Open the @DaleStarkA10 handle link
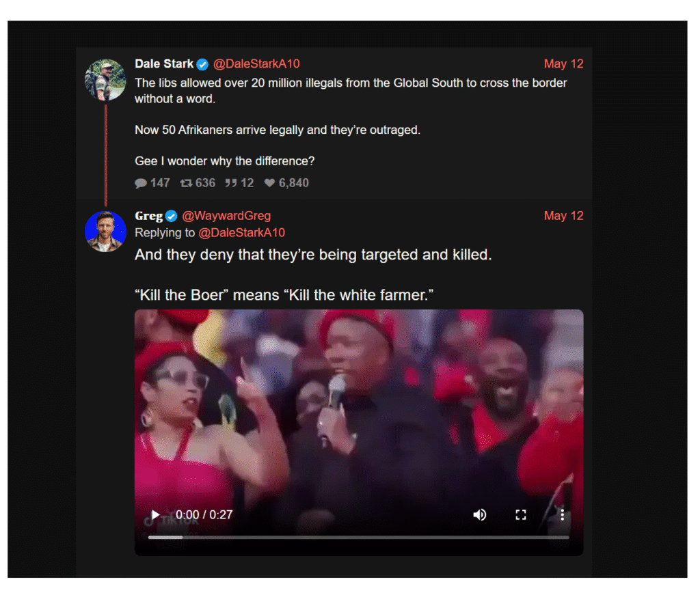The image size is (700, 597). [x=256, y=64]
